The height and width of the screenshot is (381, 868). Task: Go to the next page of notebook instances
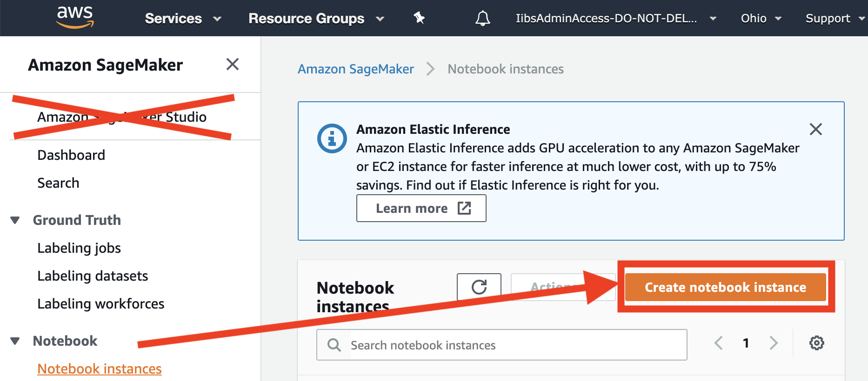pos(774,343)
